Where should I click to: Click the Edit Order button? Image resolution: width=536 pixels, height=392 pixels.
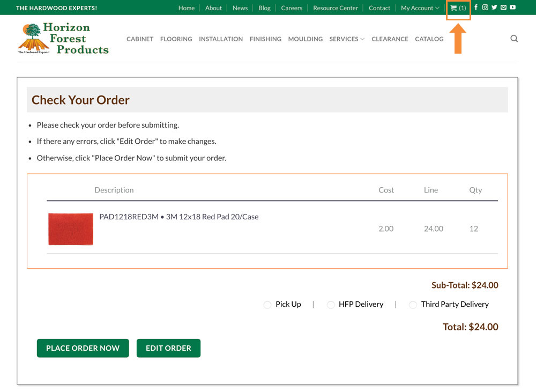point(168,348)
